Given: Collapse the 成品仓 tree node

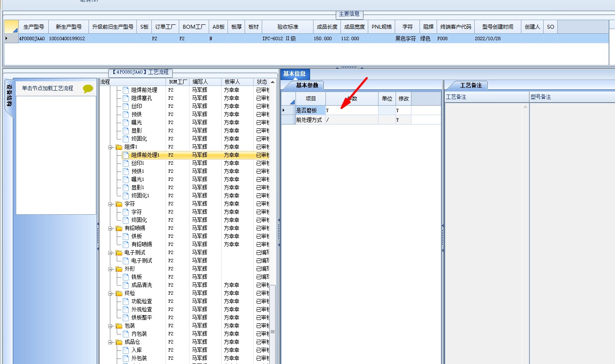Looking at the screenshot, I should [x=110, y=342].
